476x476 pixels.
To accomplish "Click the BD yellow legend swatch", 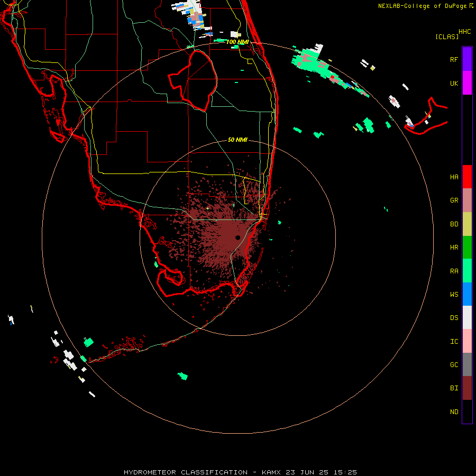I will pos(467,224).
